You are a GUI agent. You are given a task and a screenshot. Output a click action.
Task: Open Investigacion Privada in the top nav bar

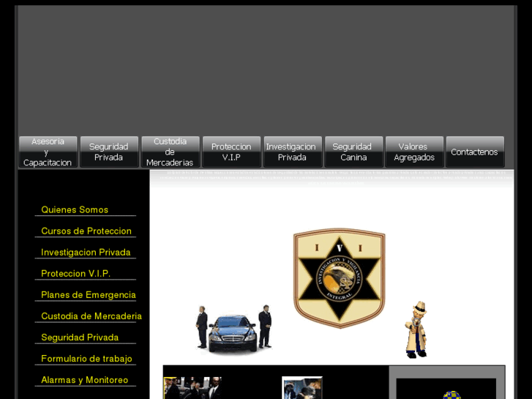coord(293,152)
